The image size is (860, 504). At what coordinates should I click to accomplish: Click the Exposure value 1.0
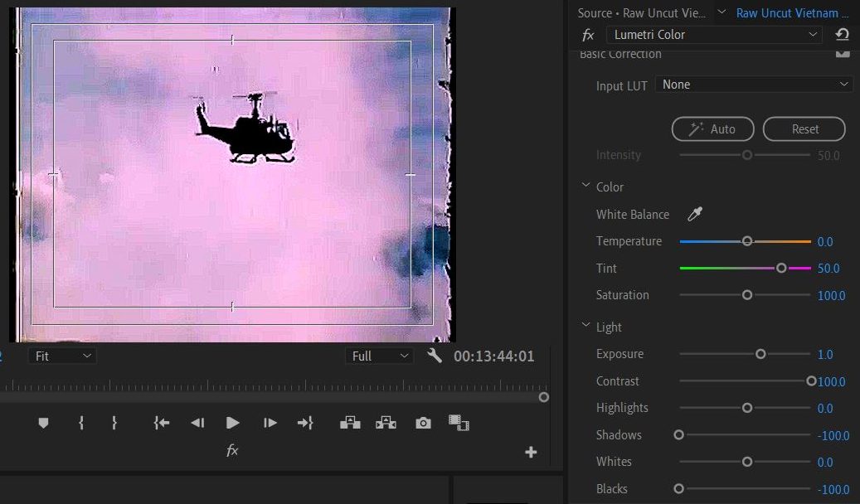[x=825, y=355]
